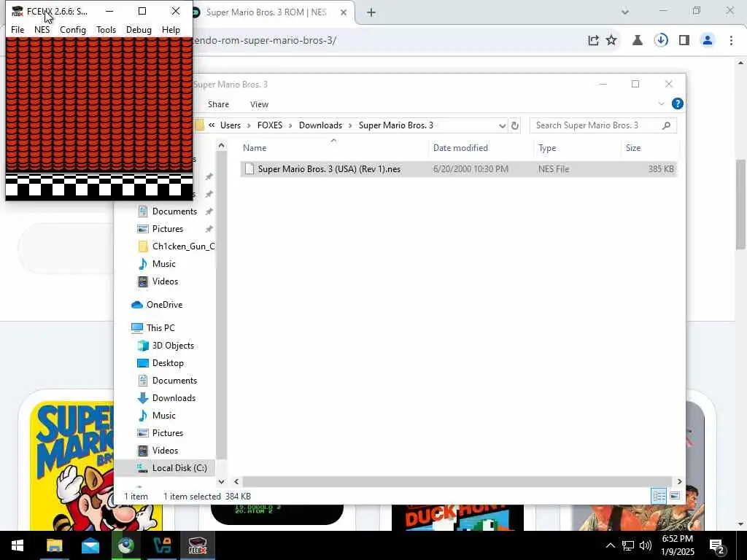Open Explorer help with the question mark icon
The width and height of the screenshot is (747, 560).
678,104
